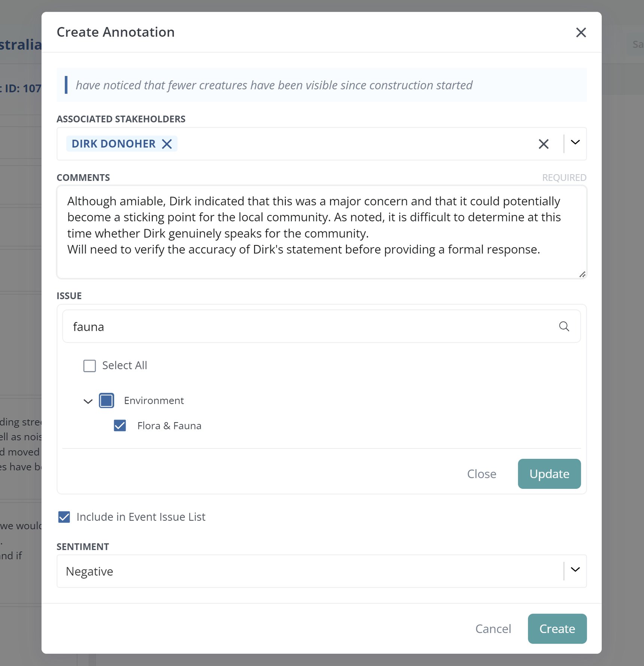
Task: Click the fauna search input field
Action: 262,326
